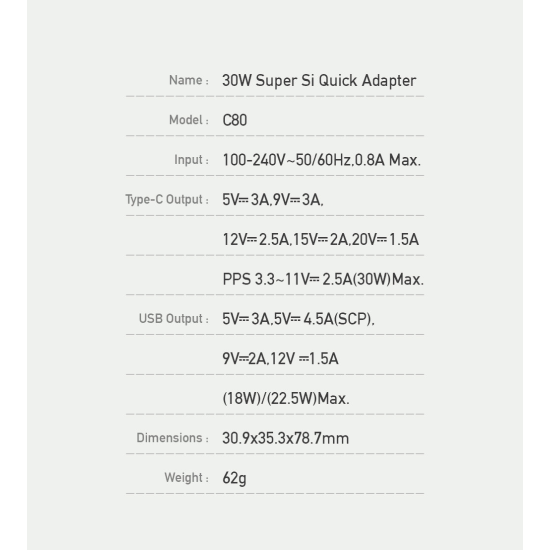This screenshot has width=550, height=550.
Task: Select the Dimensions label
Action: pyautogui.click(x=173, y=438)
